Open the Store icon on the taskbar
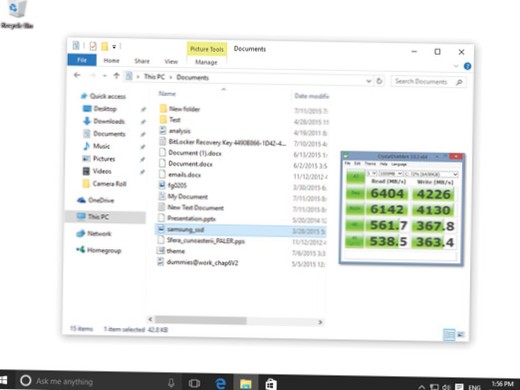The height and width of the screenshot is (390, 520). tap(271, 384)
